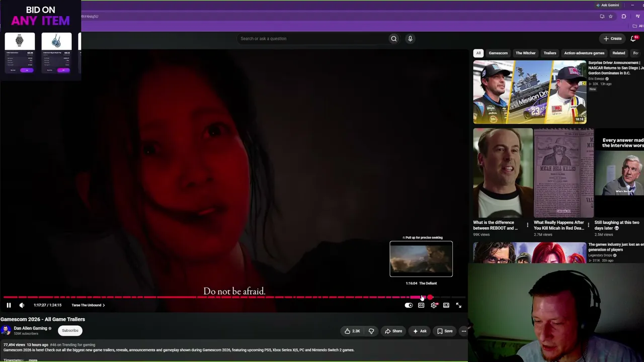Toggle the autoplay switch in player controls
This screenshot has height=362, width=644.
(409, 305)
